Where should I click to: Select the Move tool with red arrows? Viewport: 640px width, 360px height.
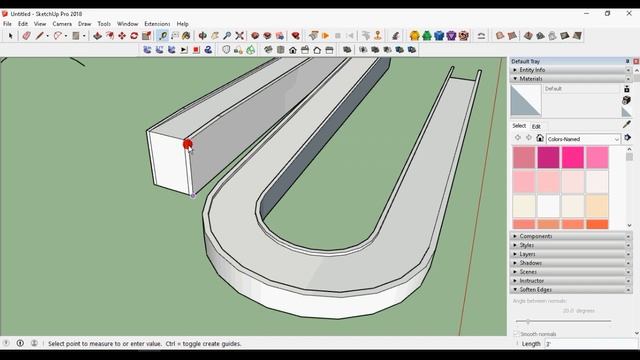[x=122, y=36]
